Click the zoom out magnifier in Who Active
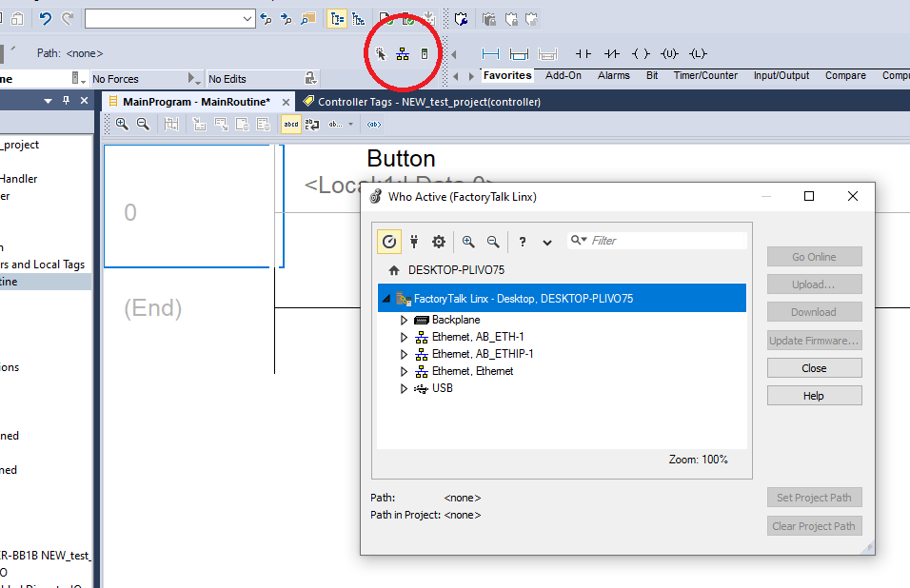Screen dimensions: 910x588 tap(493, 242)
